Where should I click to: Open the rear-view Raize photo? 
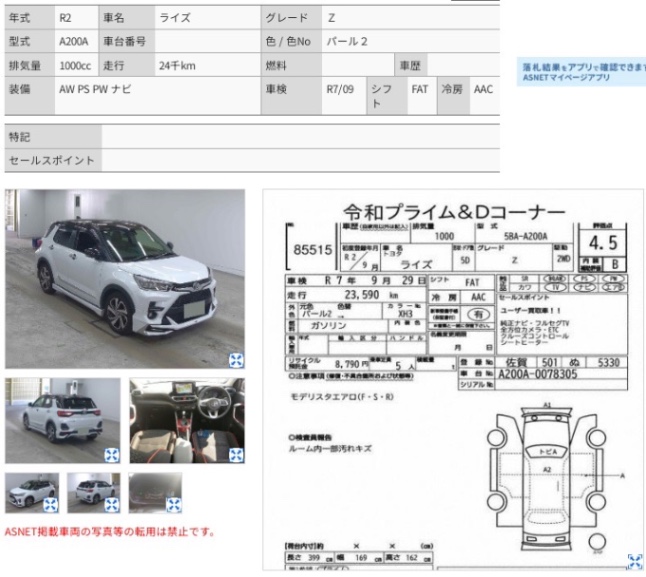tap(63, 420)
